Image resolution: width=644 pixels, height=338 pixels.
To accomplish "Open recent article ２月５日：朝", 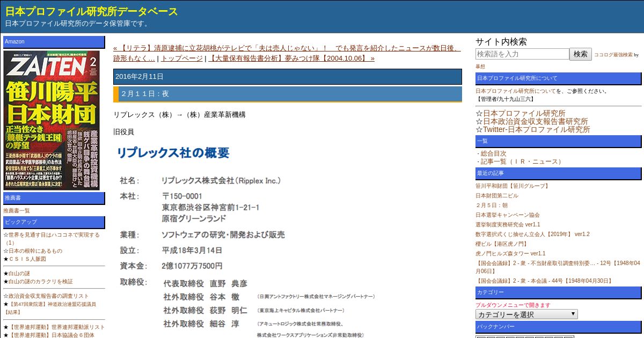I will tap(492, 205).
